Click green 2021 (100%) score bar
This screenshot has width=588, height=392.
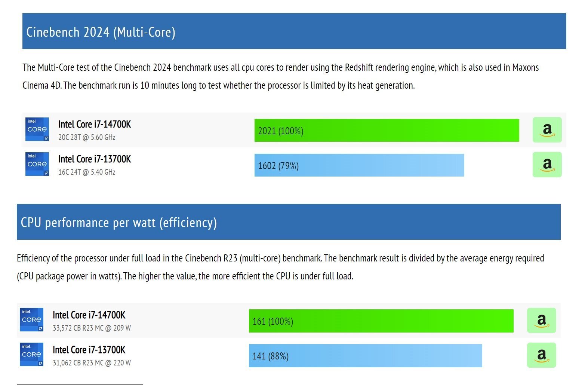387,131
